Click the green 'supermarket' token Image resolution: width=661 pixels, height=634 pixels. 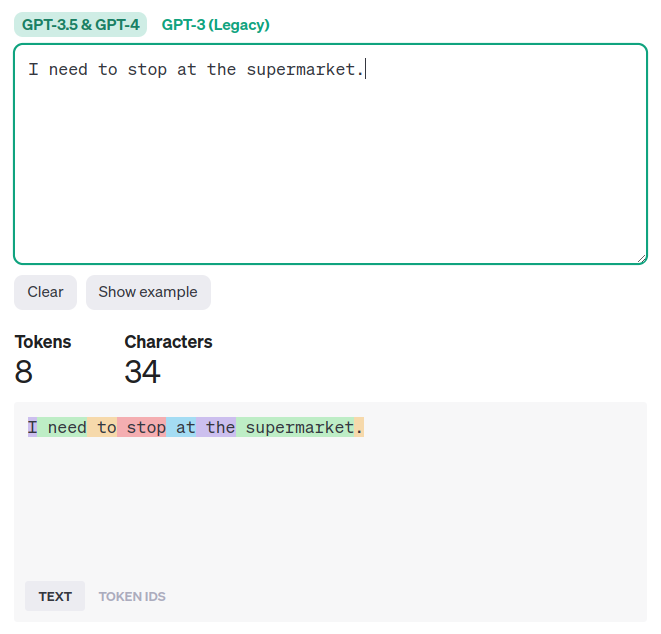click(x=295, y=427)
